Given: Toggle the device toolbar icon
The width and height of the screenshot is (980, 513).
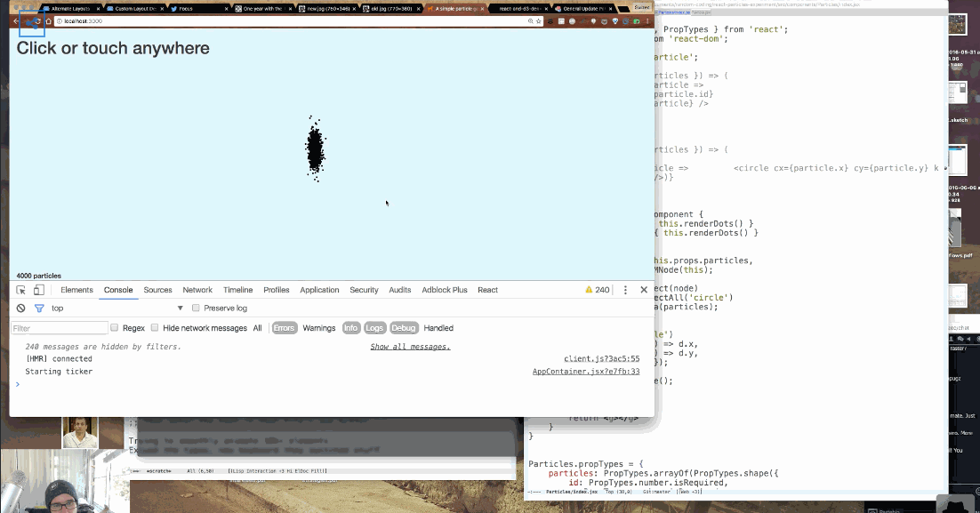Looking at the screenshot, I should [x=38, y=290].
